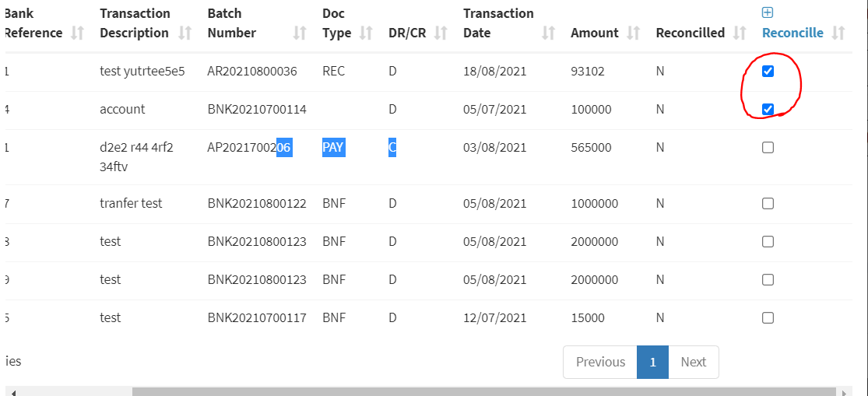Image resolution: width=868 pixels, height=396 pixels.
Task: Go to Next page
Action: 693,362
